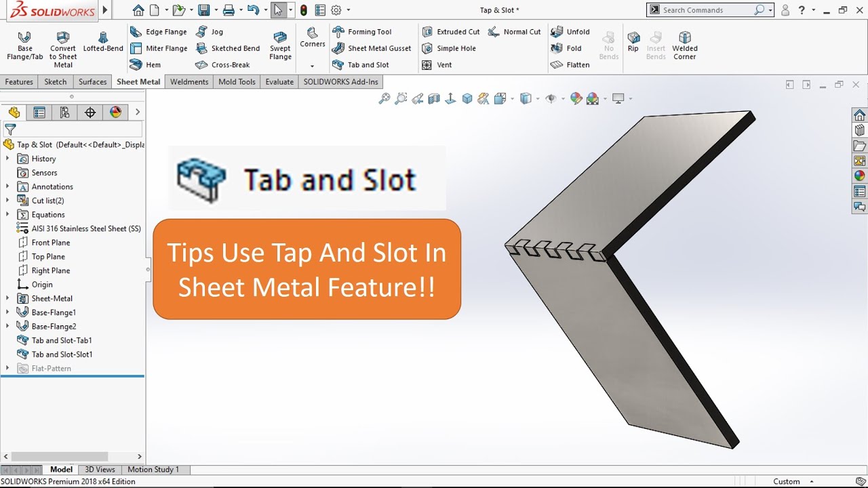
Task: Click the Zoom to Area icon
Action: 401,99
